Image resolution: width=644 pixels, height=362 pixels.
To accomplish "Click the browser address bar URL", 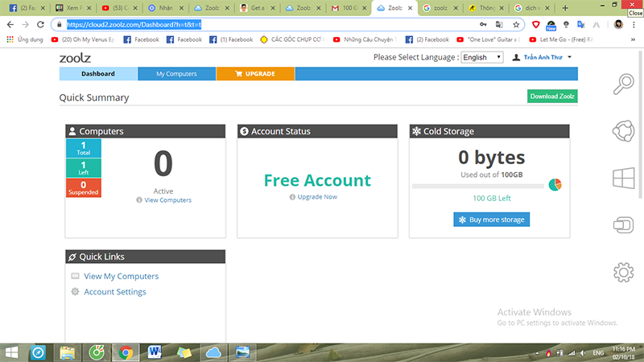I will [134, 25].
